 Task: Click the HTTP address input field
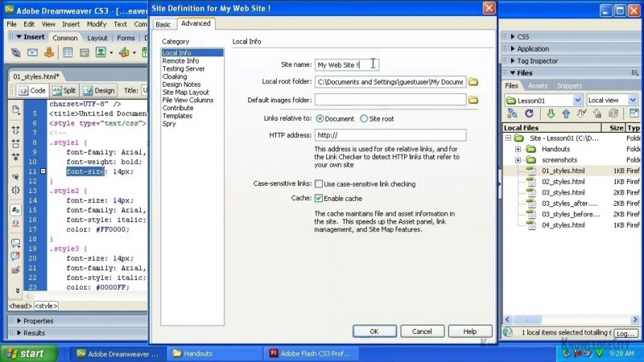pos(390,135)
